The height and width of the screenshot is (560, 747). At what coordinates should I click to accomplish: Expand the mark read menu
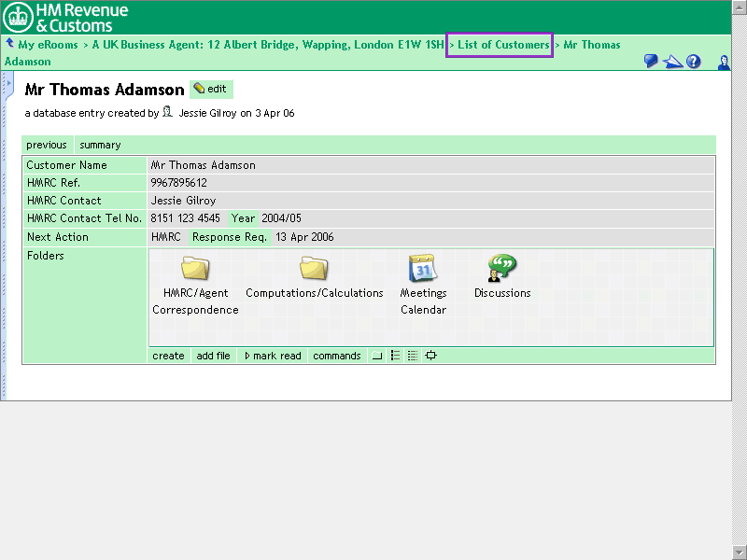point(272,356)
